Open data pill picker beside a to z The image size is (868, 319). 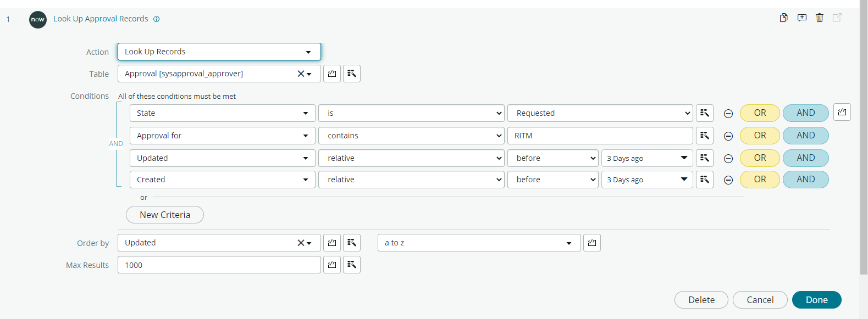point(592,243)
